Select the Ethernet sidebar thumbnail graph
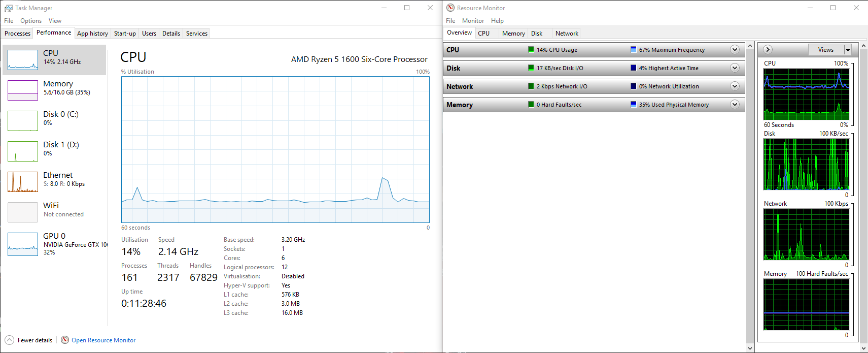This screenshot has height=353, width=868. coord(23,181)
